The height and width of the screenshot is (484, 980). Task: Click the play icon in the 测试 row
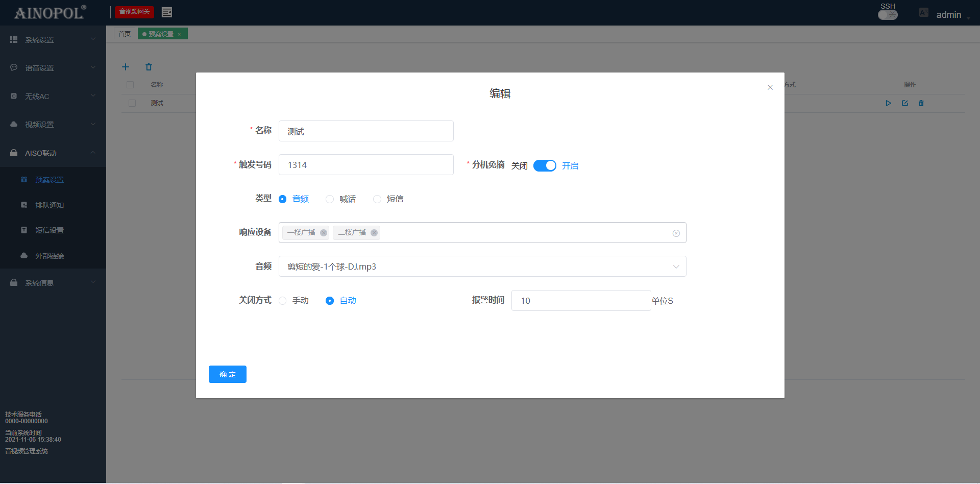[888, 103]
